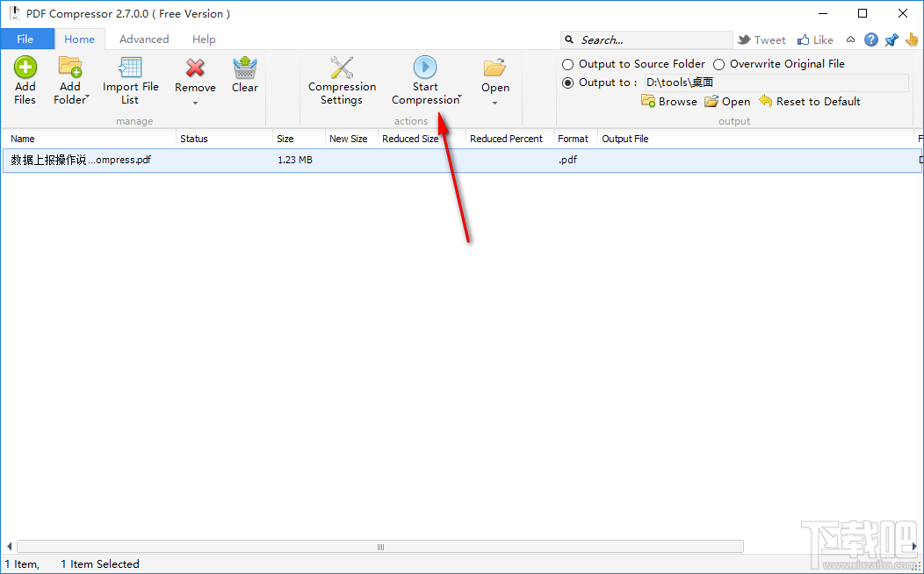This screenshot has width=924, height=574.
Task: Click the output path field D:\tools
Action: pyautogui.click(x=776, y=83)
